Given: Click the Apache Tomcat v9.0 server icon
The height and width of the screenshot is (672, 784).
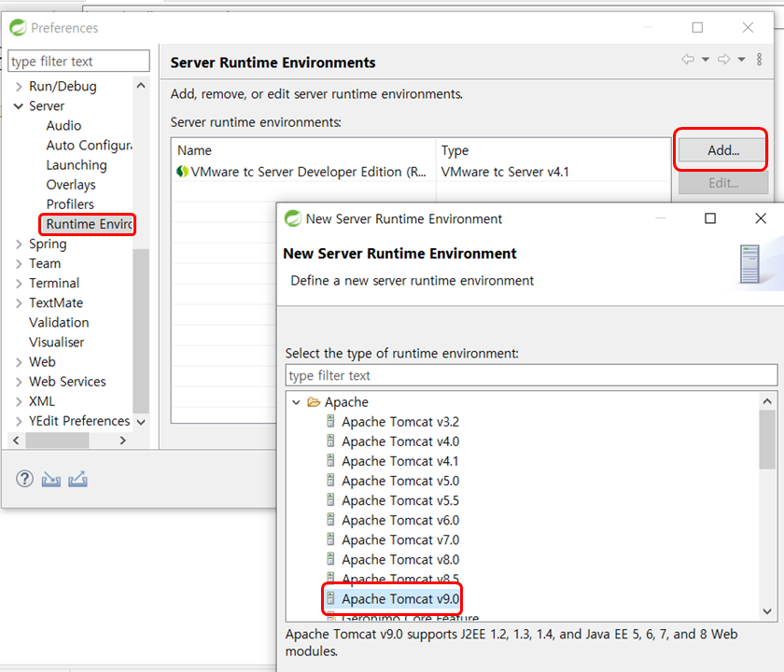Looking at the screenshot, I should coord(330,598).
